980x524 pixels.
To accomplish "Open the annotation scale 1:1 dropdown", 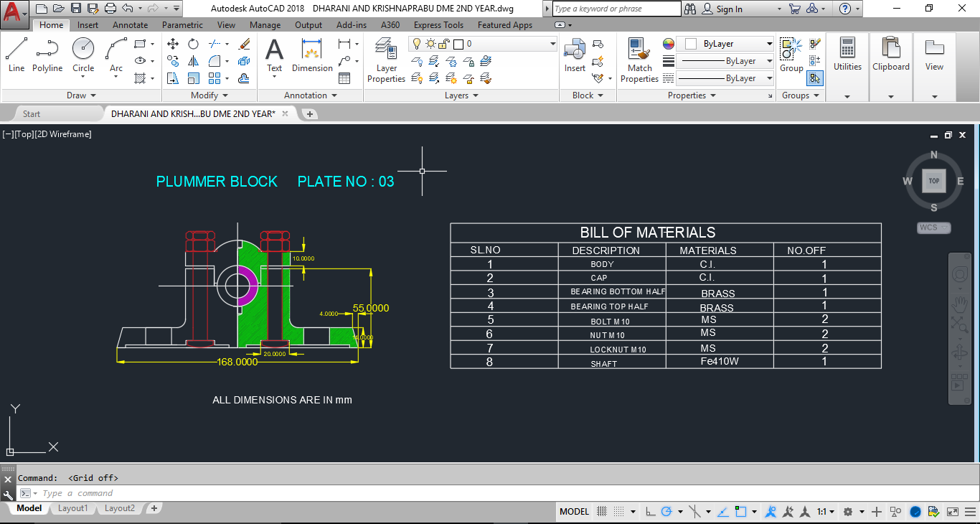I will 826,512.
